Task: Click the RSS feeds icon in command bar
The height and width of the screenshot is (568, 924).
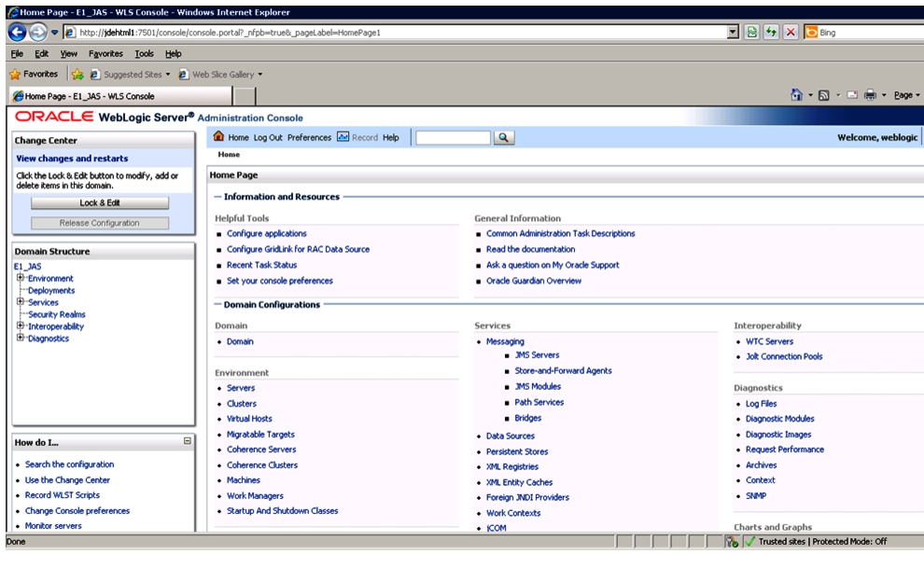Action: click(x=824, y=95)
